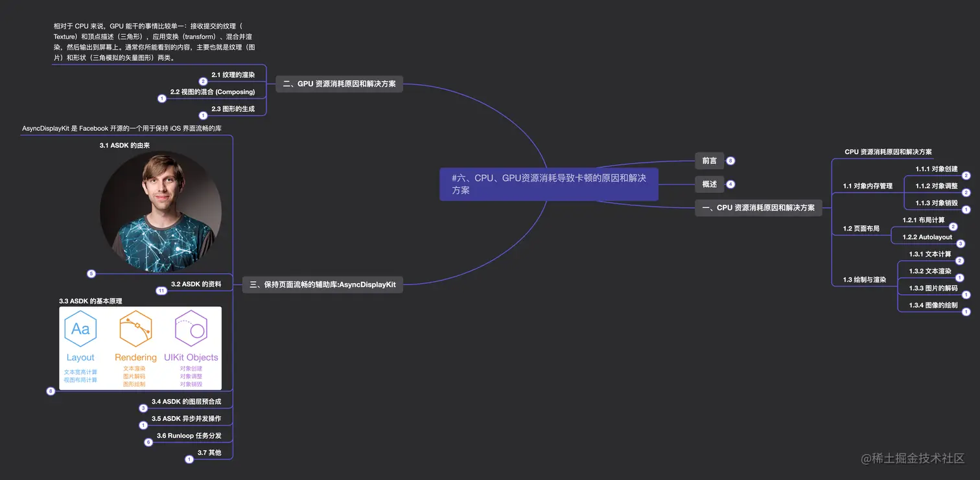Select the 前言 node
980x480 pixels.
pyautogui.click(x=709, y=161)
